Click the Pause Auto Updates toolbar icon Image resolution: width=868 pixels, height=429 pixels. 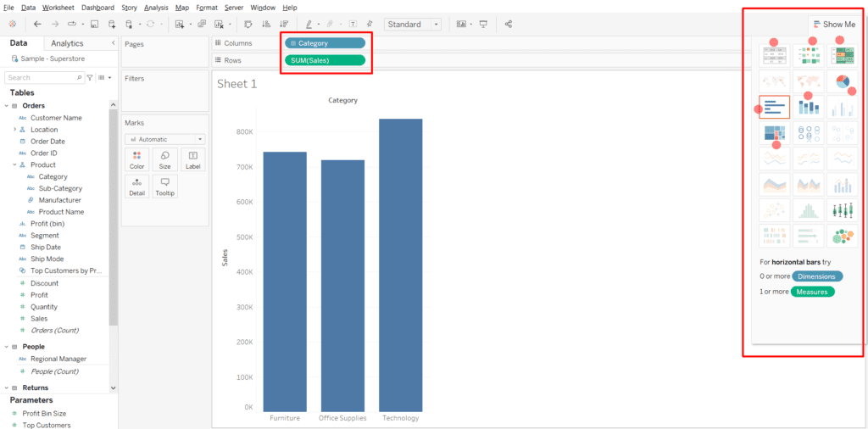129,25
